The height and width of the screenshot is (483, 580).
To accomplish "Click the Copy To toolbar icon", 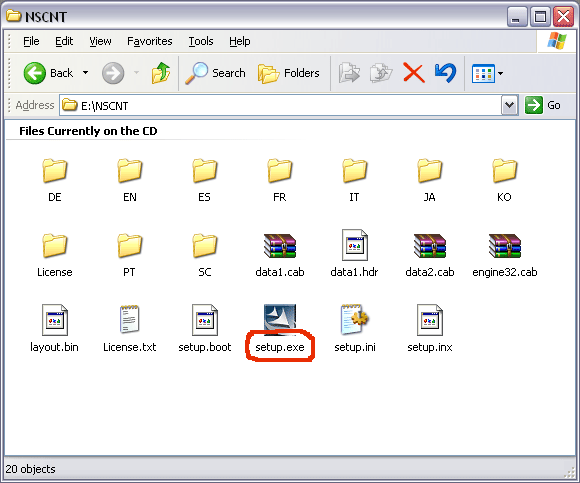I will tap(381, 73).
